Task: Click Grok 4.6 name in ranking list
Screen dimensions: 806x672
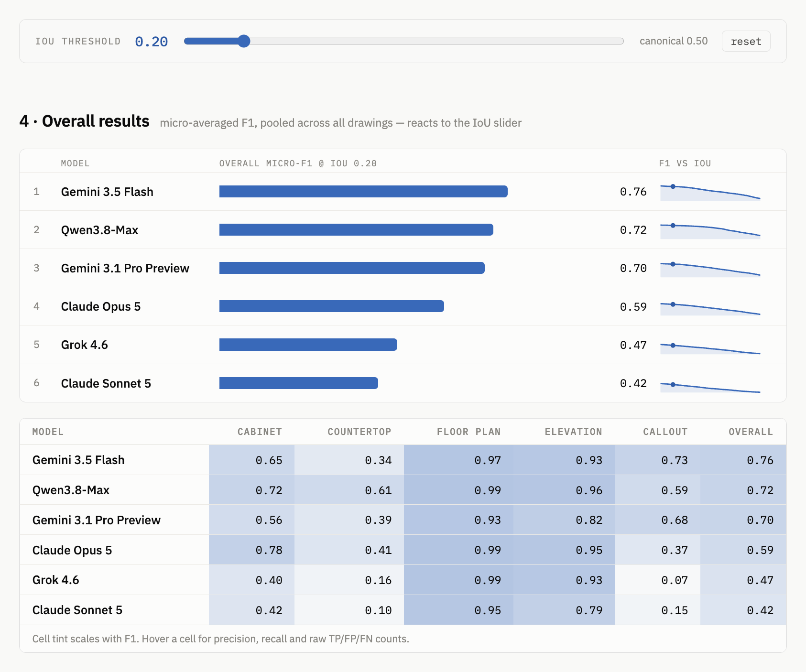Action: pos(85,345)
